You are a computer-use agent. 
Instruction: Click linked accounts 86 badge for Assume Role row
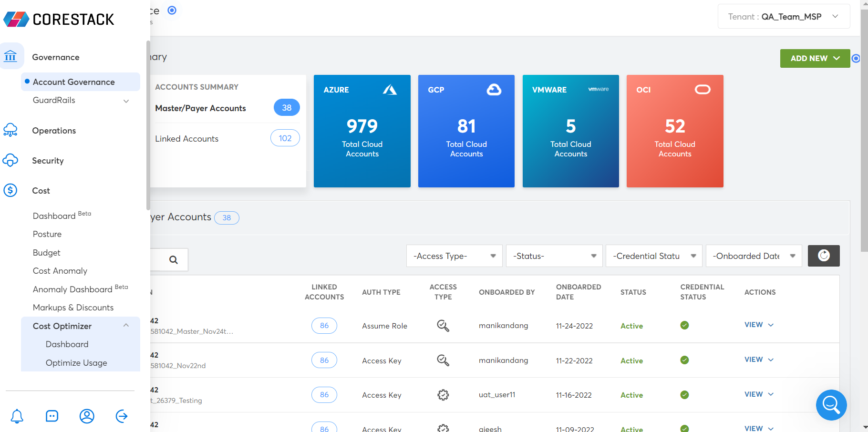click(324, 326)
